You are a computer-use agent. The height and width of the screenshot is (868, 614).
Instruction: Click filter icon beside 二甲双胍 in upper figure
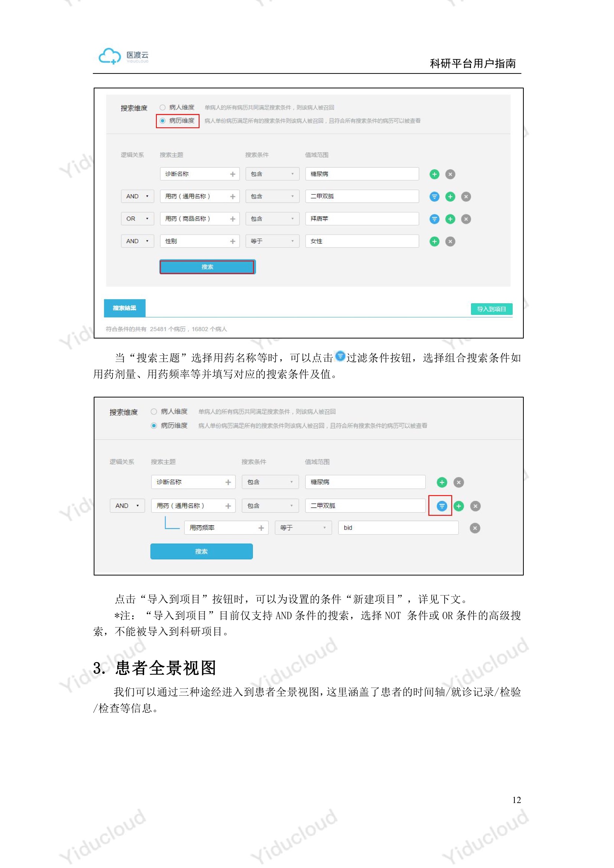[x=434, y=197]
